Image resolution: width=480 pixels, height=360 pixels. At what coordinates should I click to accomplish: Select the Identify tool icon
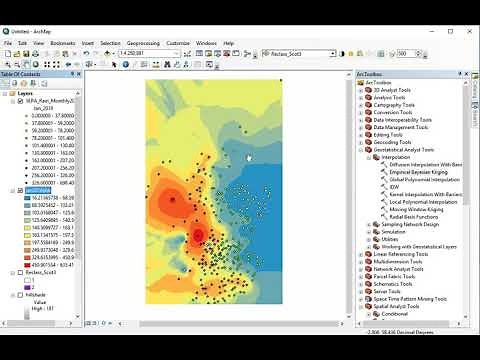click(126, 64)
